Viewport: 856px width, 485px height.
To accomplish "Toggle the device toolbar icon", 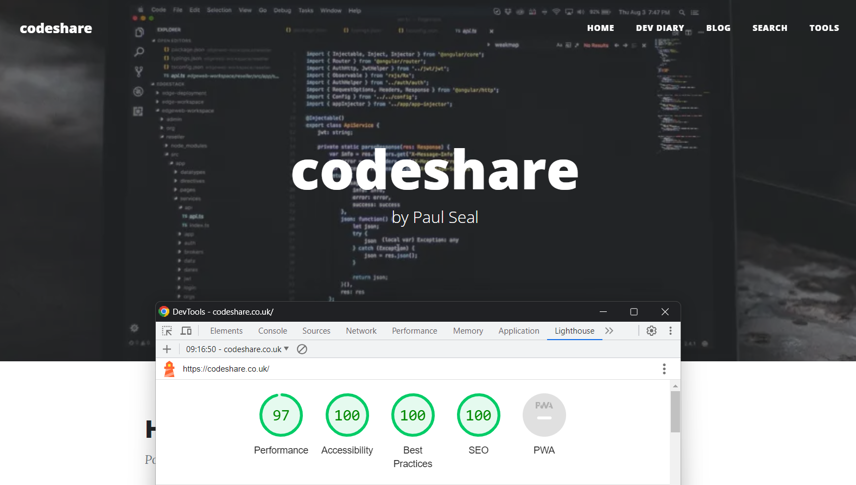I will pos(186,331).
